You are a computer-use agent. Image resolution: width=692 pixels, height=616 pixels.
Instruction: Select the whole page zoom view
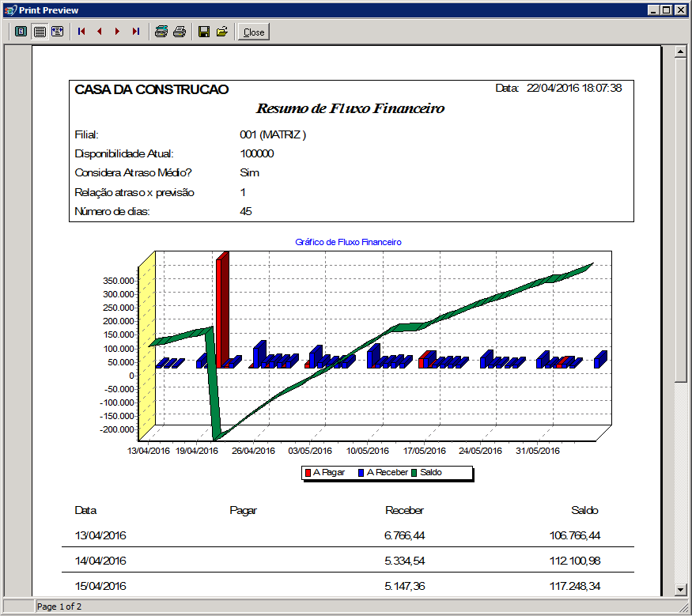[x=21, y=32]
